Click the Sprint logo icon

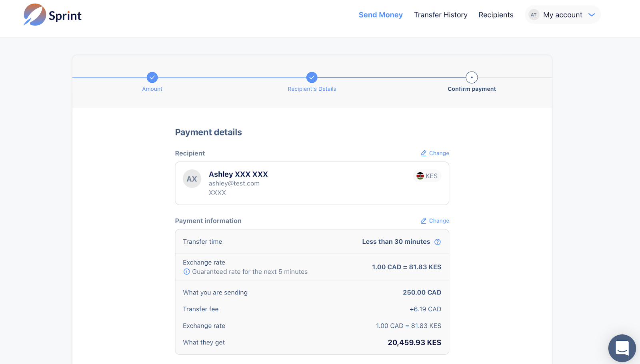pos(35,15)
